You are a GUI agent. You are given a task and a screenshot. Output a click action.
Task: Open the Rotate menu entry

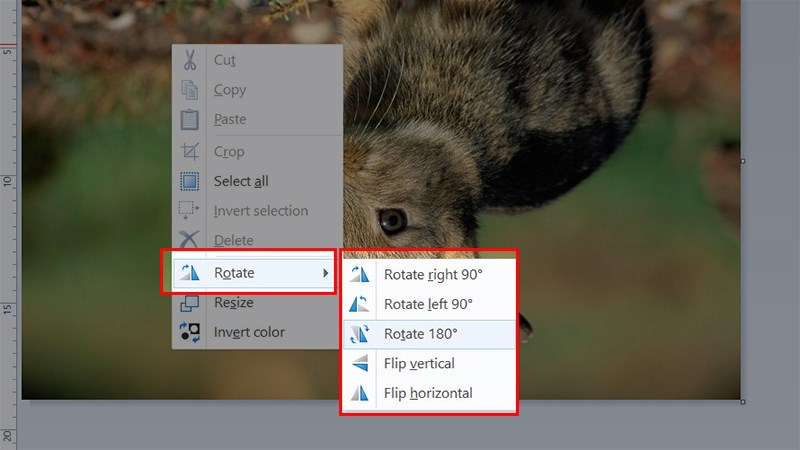253,273
